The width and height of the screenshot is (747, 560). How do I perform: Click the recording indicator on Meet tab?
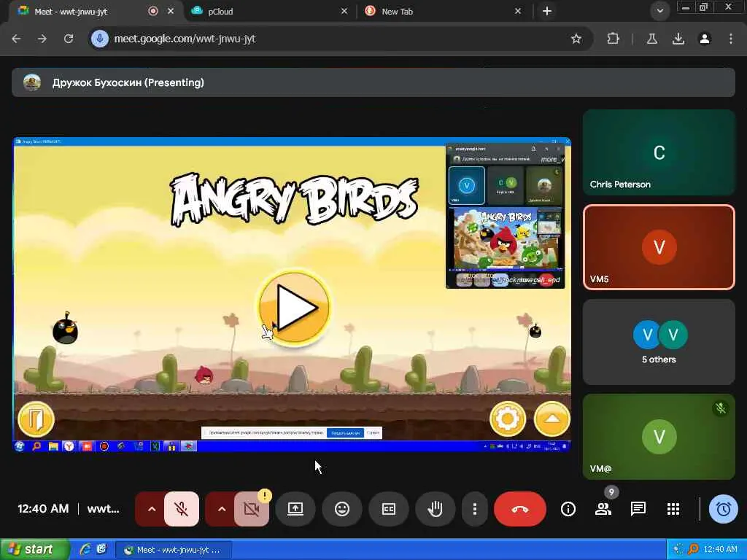point(153,11)
